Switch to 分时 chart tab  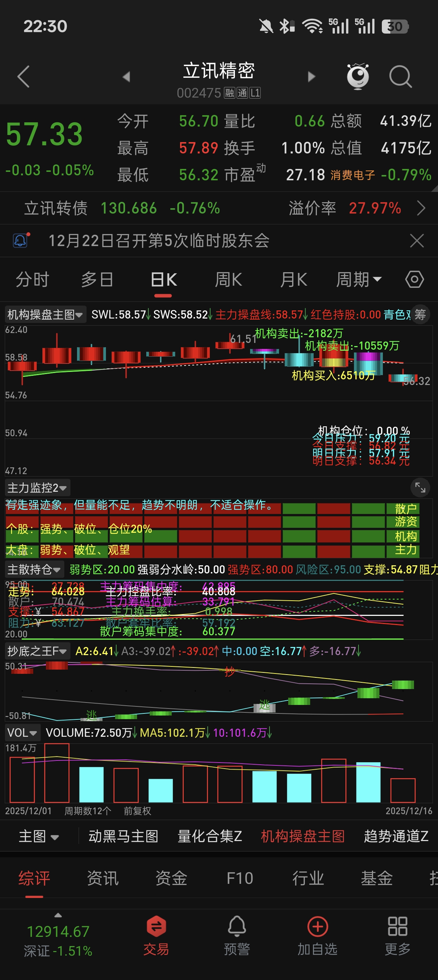[x=32, y=280]
